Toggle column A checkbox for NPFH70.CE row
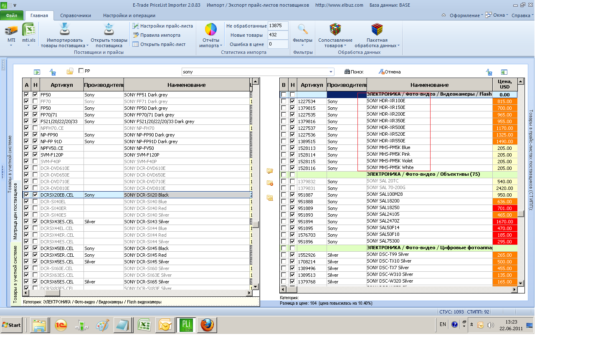This screenshot has width=603, height=364. 26,128
